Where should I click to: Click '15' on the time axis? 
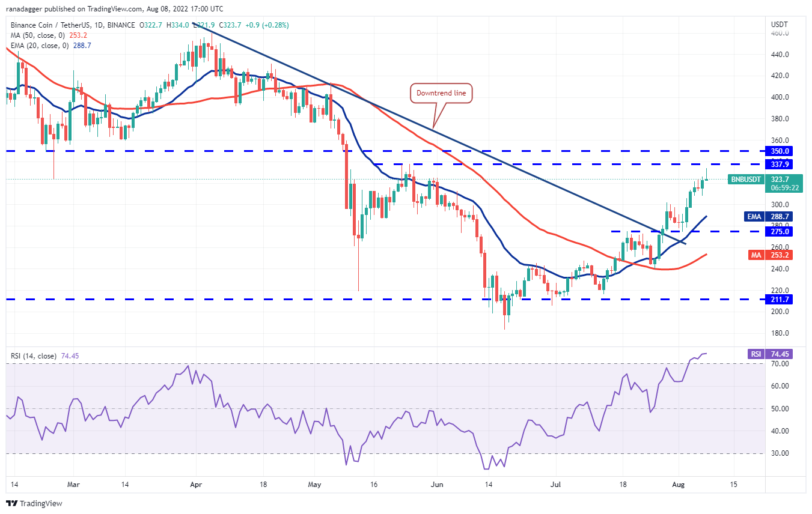[x=733, y=483]
